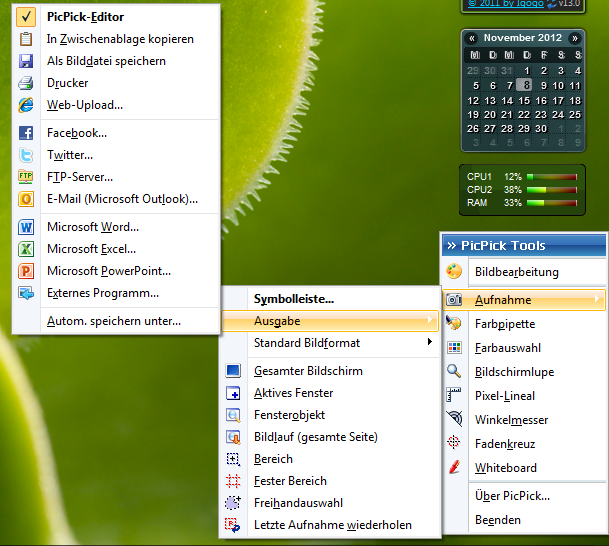Expand the Standard Bildformat submenu
Image resolution: width=609 pixels, height=546 pixels.
click(431, 343)
